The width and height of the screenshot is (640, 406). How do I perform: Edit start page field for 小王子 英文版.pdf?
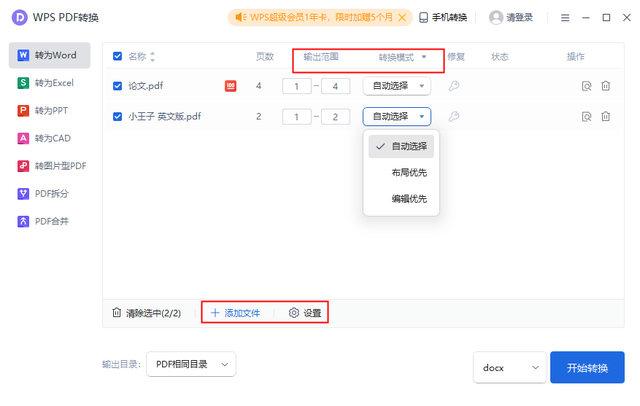297,117
